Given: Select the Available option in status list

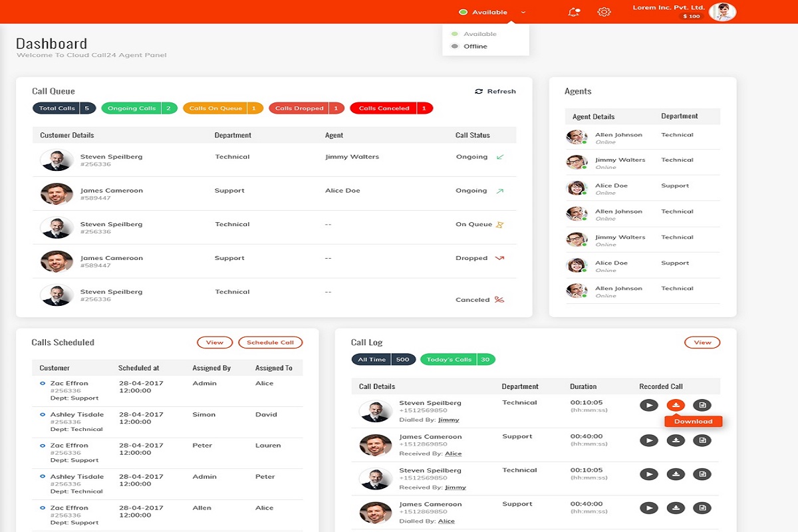Looking at the screenshot, I should pyautogui.click(x=479, y=34).
